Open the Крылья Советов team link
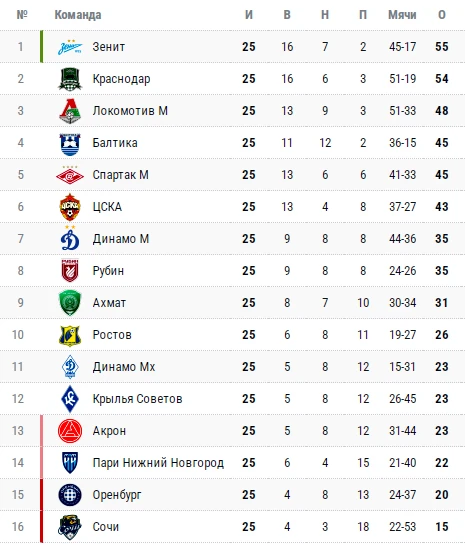The width and height of the screenshot is (465, 550). click(x=137, y=399)
